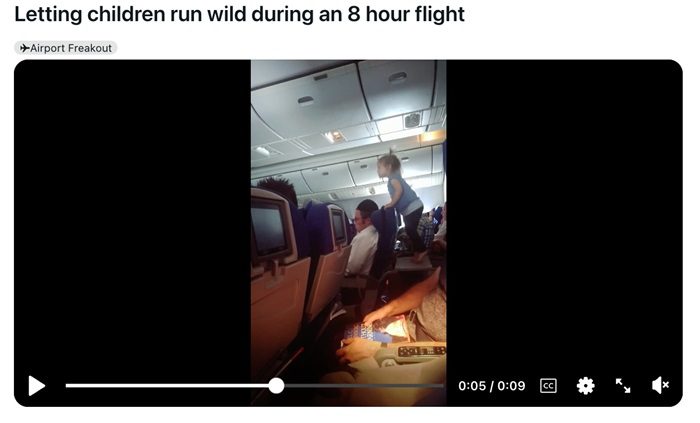This screenshot has width=700, height=423.
Task: Click the lit ceiling panel in the video
Action: [336, 137]
